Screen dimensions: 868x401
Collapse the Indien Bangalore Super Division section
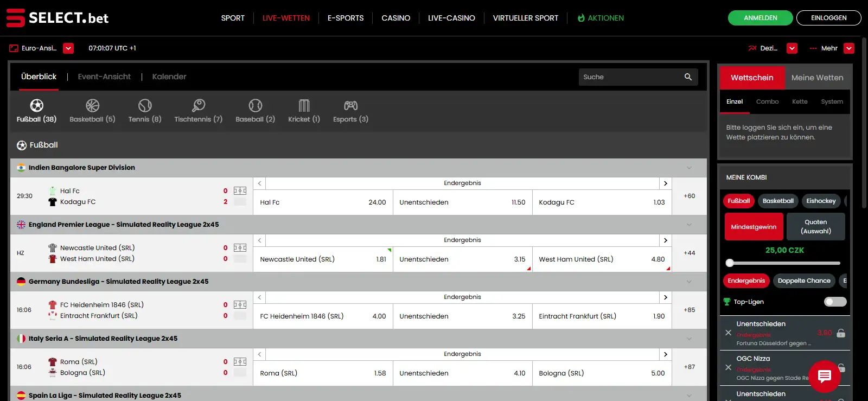tap(689, 168)
